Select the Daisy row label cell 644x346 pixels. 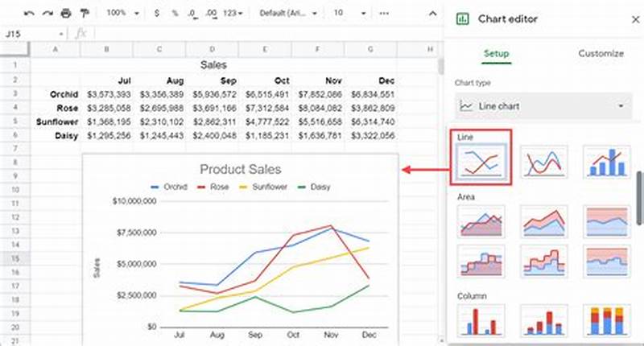coord(56,135)
